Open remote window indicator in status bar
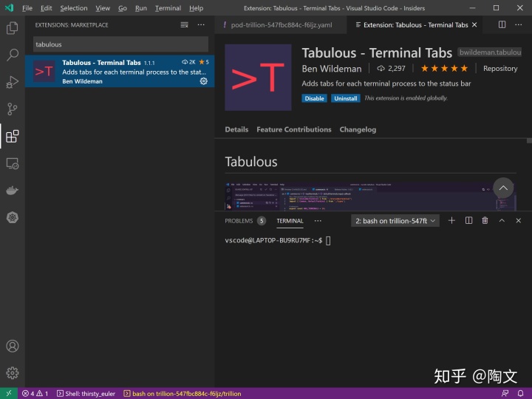 coord(9,393)
